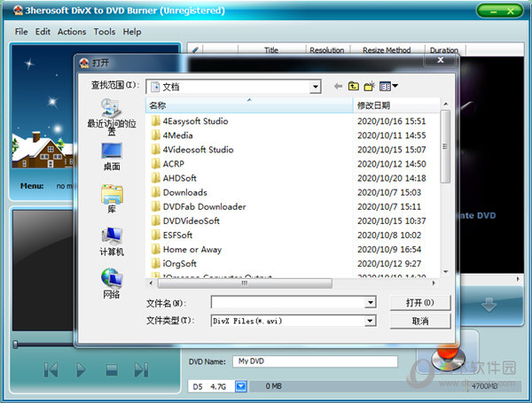Expand the D5 4.7G disc size dropdown
Screen dimensions: 532x403
241,386
